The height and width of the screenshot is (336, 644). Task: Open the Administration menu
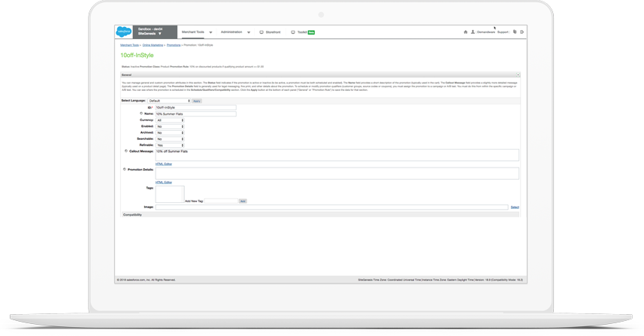coord(231,32)
